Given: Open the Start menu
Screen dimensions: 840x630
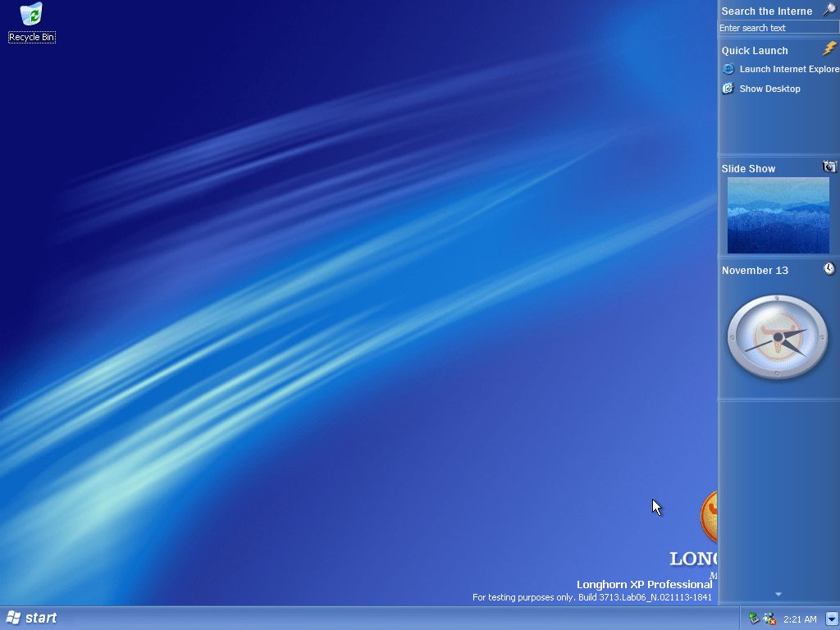Looking at the screenshot, I should [x=33, y=618].
